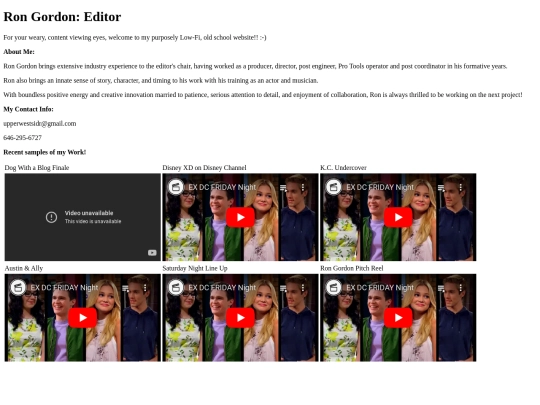Open video title link on Ron Gordon Pitch Reel video
The width and height of the screenshot is (540, 405).
(380, 287)
